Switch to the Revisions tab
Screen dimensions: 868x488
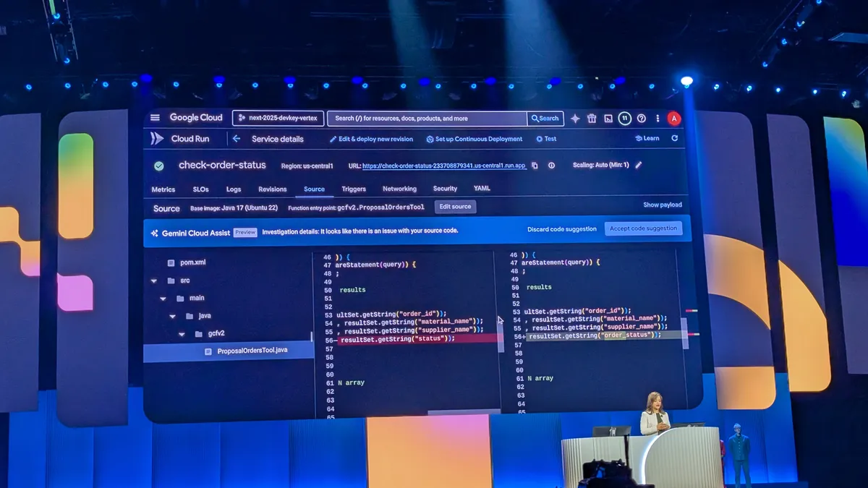[273, 189]
